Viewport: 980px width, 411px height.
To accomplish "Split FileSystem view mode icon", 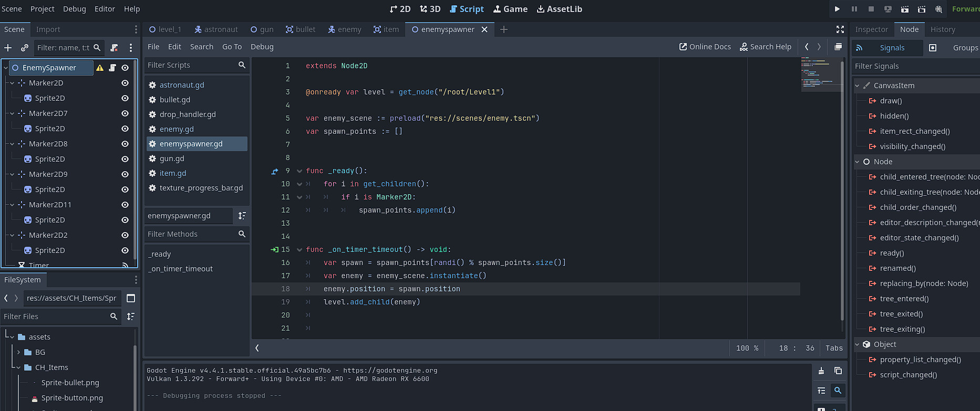I will (x=131, y=298).
